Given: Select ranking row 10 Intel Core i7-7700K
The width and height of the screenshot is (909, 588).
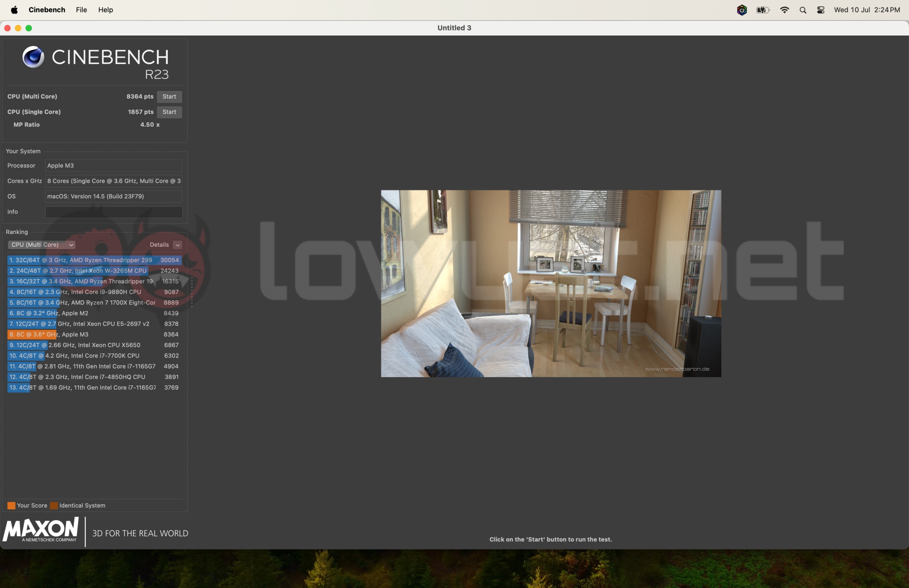Looking at the screenshot, I should [x=95, y=355].
